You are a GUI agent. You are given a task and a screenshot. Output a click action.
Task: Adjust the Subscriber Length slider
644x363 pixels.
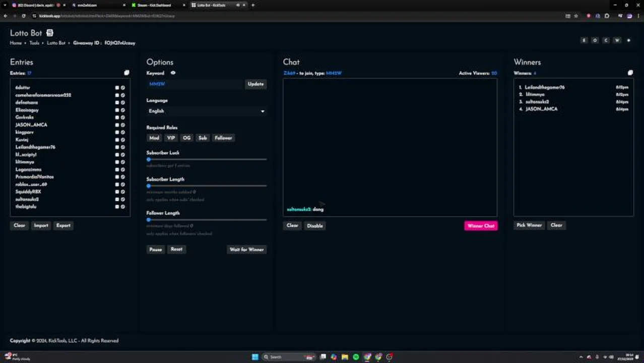207,186
